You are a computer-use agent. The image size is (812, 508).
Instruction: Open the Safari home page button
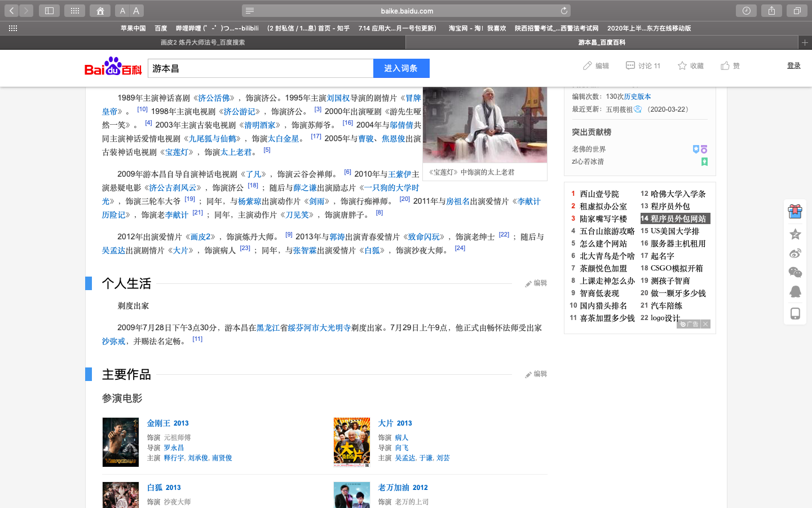point(100,11)
